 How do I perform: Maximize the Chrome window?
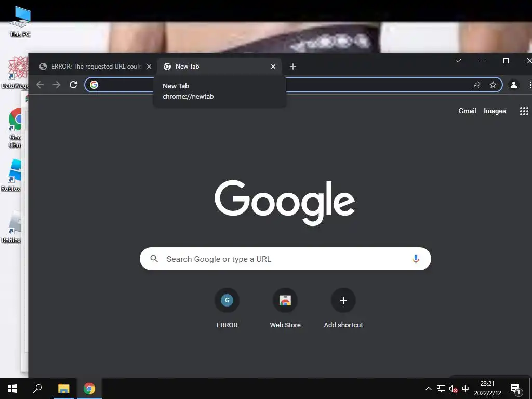click(x=506, y=61)
